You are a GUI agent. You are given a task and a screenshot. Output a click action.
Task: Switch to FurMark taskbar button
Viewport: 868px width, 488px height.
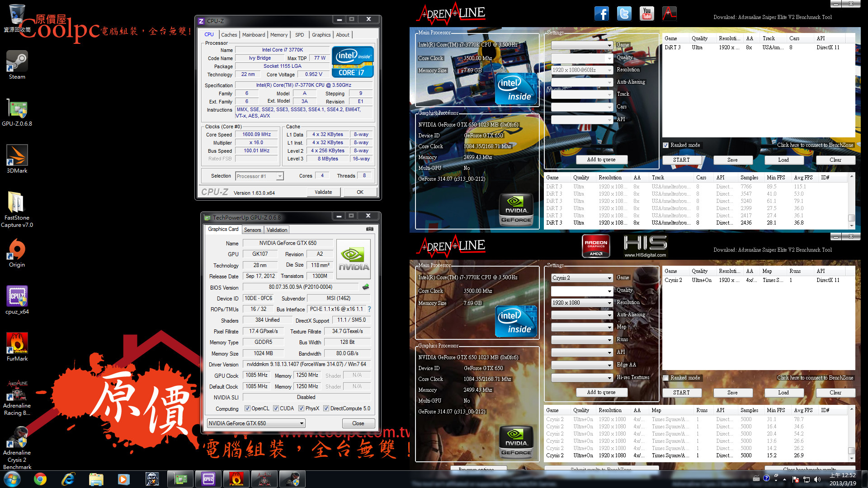[x=236, y=479]
